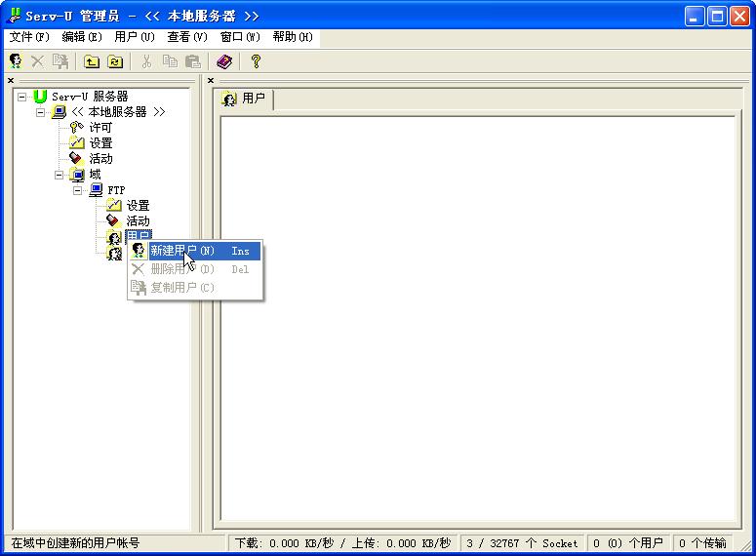Open the 帮助(H) menu
Screen dimensions: 756x556
(x=293, y=37)
